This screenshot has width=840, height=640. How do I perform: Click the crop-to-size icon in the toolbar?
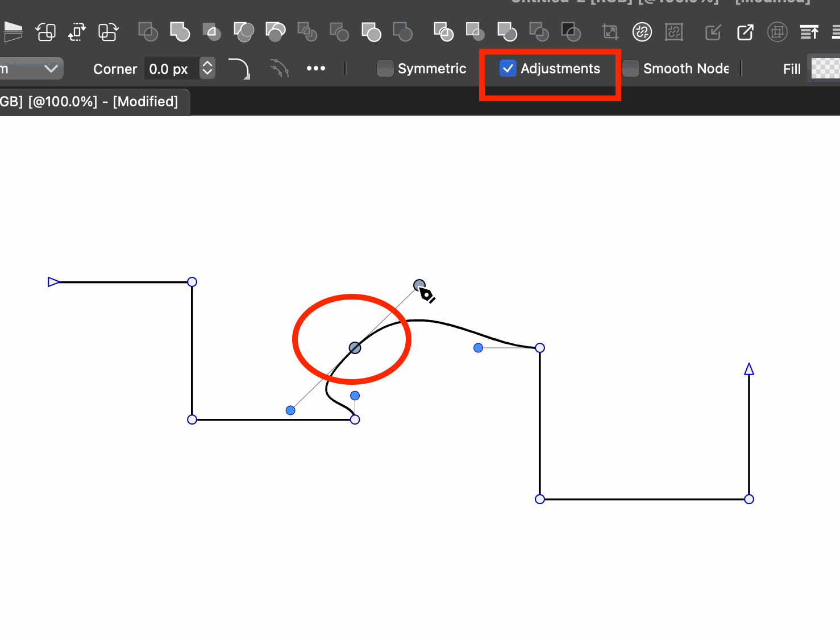tap(610, 32)
